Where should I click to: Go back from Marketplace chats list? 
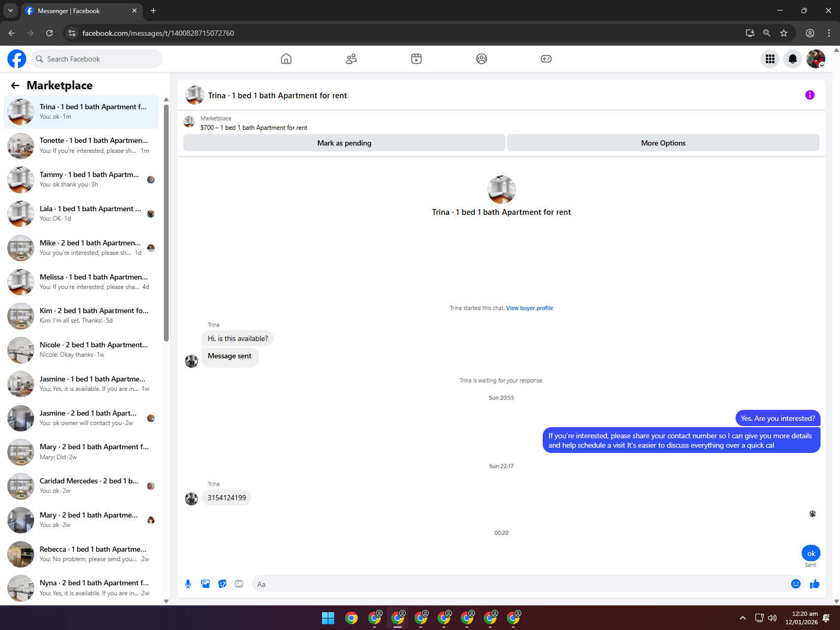[15, 85]
